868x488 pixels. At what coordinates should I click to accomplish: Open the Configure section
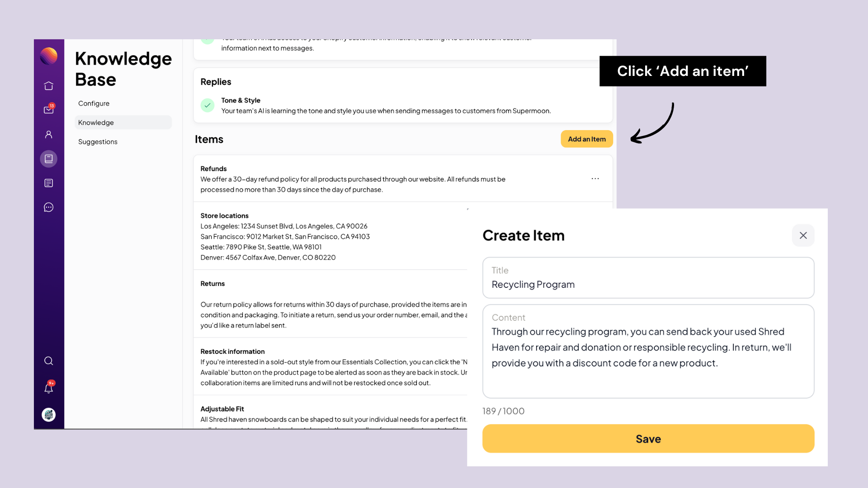(x=94, y=103)
